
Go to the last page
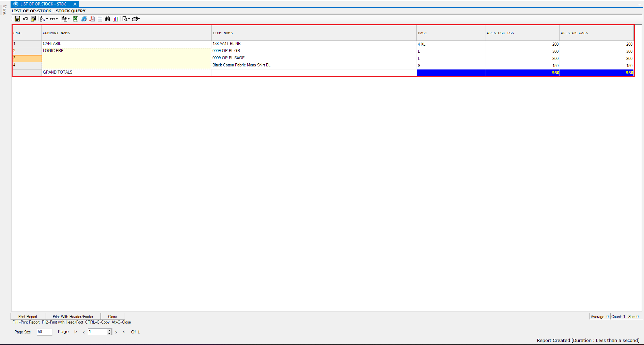(x=124, y=332)
